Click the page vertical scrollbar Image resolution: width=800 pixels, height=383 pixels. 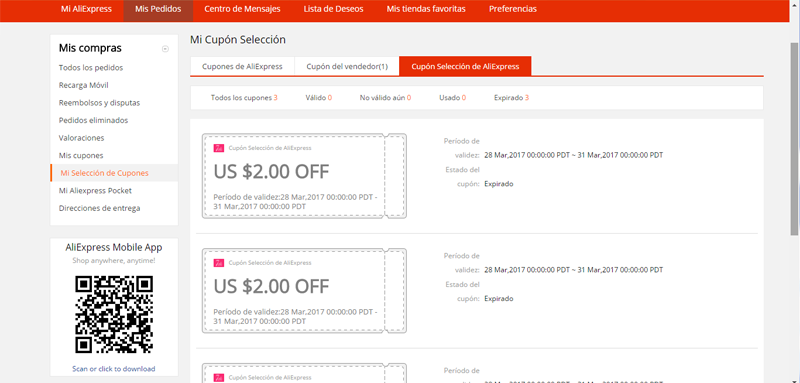[795, 138]
